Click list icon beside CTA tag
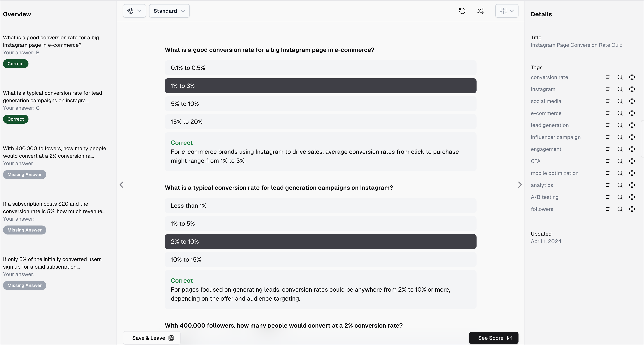This screenshot has width=644, height=345. 608,161
